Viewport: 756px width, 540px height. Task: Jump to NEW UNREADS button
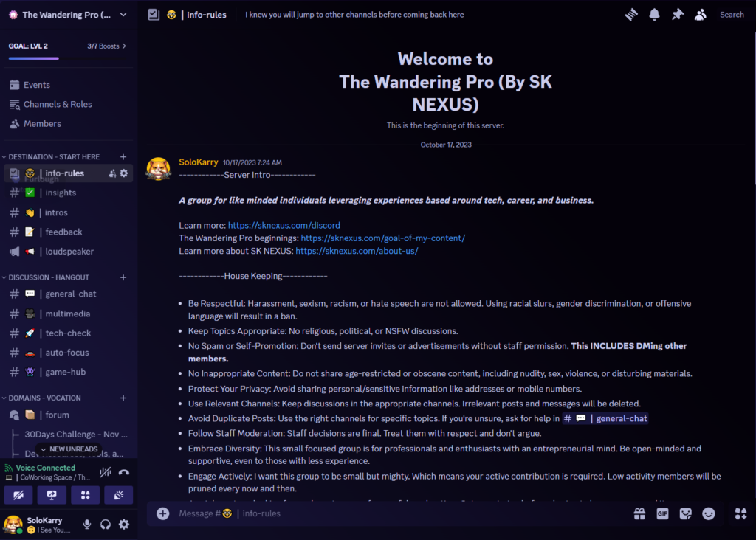click(69, 449)
